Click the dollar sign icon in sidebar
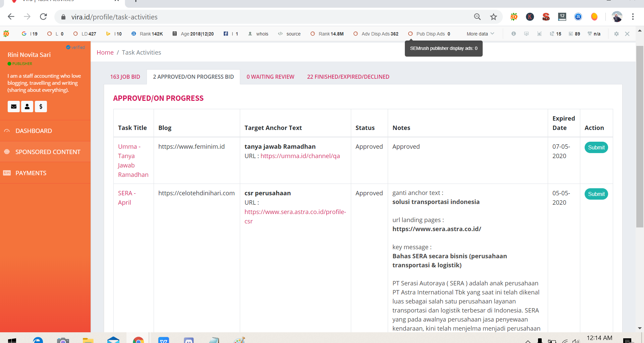 coord(41,107)
